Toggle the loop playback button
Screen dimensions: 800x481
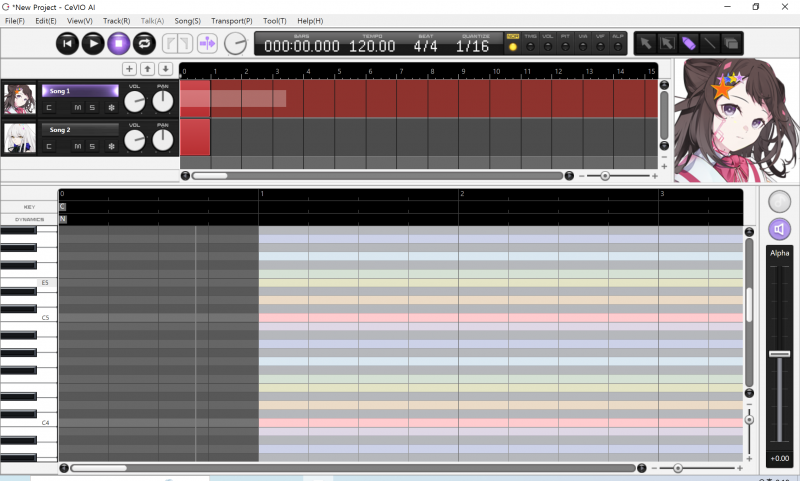point(144,43)
